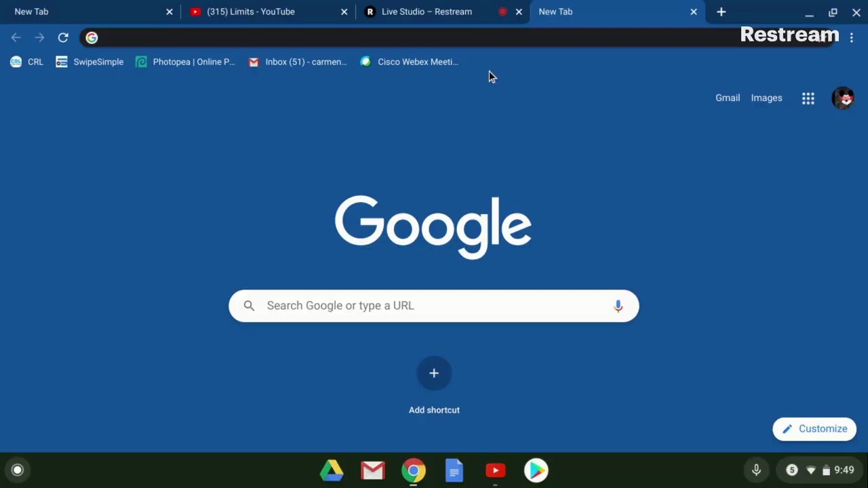Open the Google Play Store from the shelf

pos(536,470)
